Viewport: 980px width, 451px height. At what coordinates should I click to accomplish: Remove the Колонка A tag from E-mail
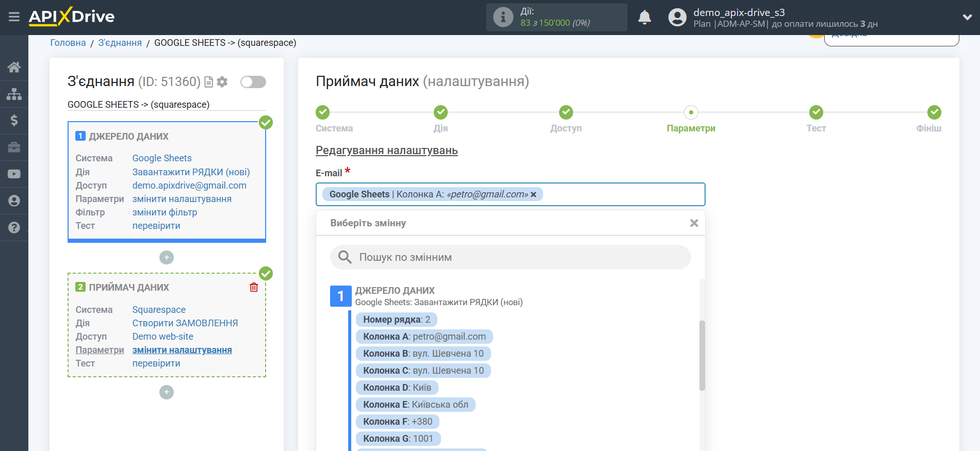click(533, 194)
